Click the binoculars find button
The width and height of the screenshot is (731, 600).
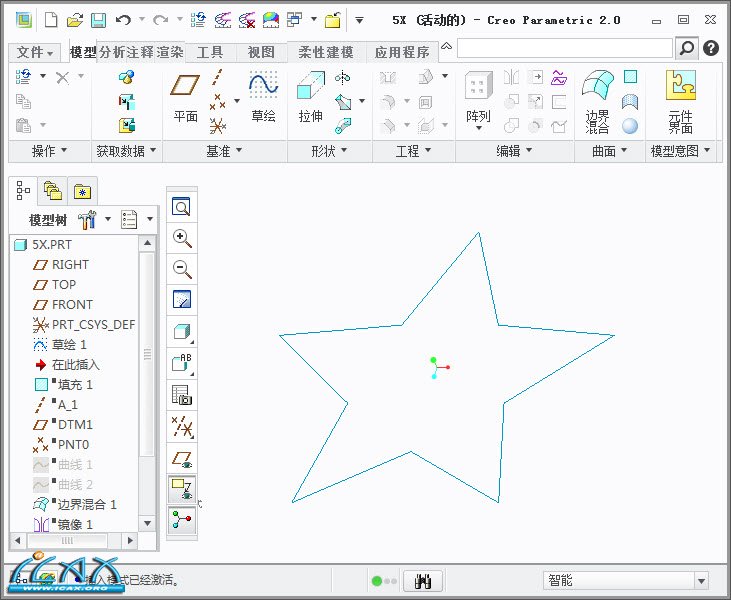point(423,581)
